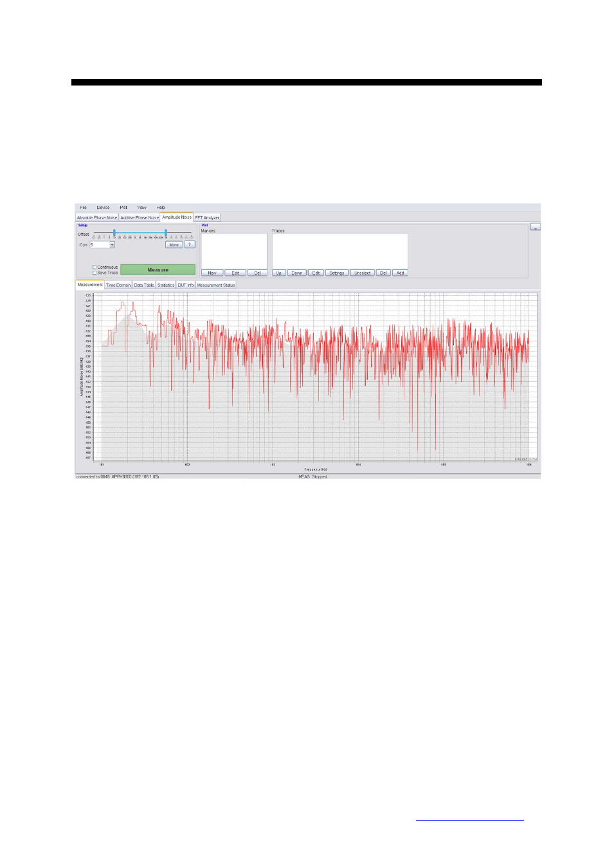Viewport: 614px width, 868px height.
Task: Click the left Offset slider handle
Action: (x=114, y=233)
